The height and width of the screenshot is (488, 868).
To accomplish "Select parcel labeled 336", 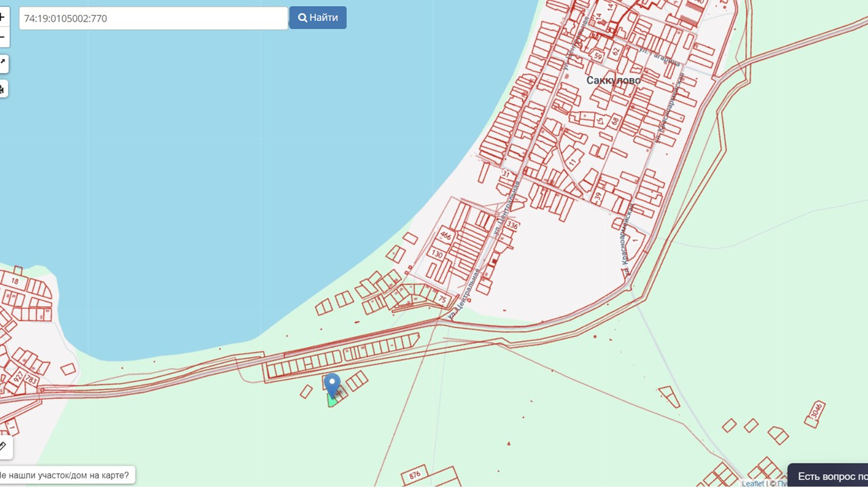I will pos(512,225).
